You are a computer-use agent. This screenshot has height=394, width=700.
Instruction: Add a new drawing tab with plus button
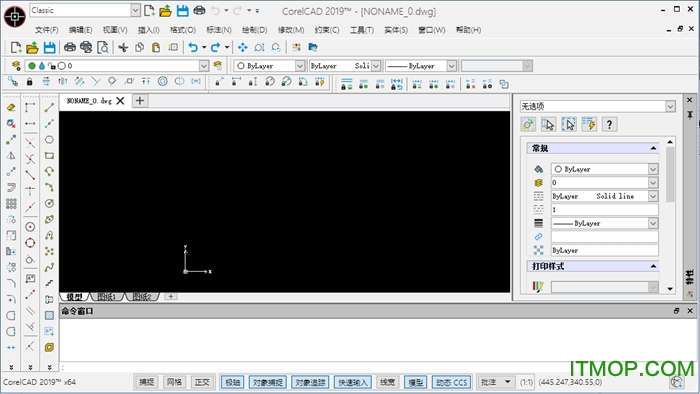point(140,101)
